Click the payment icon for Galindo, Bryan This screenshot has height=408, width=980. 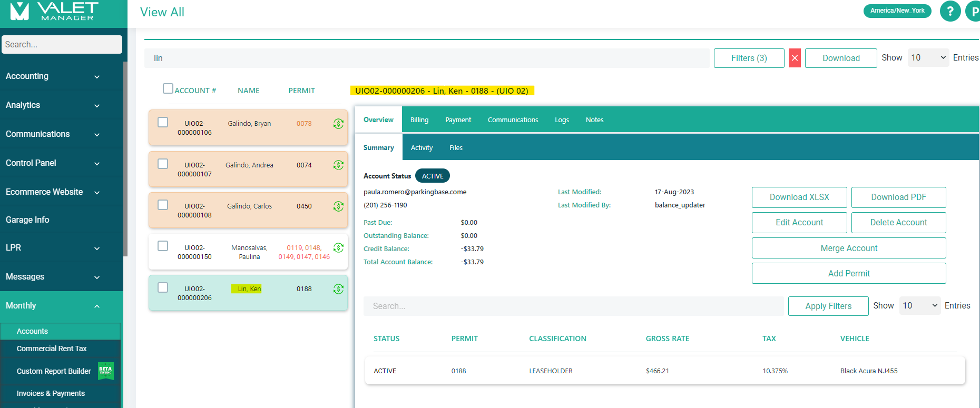[338, 124]
